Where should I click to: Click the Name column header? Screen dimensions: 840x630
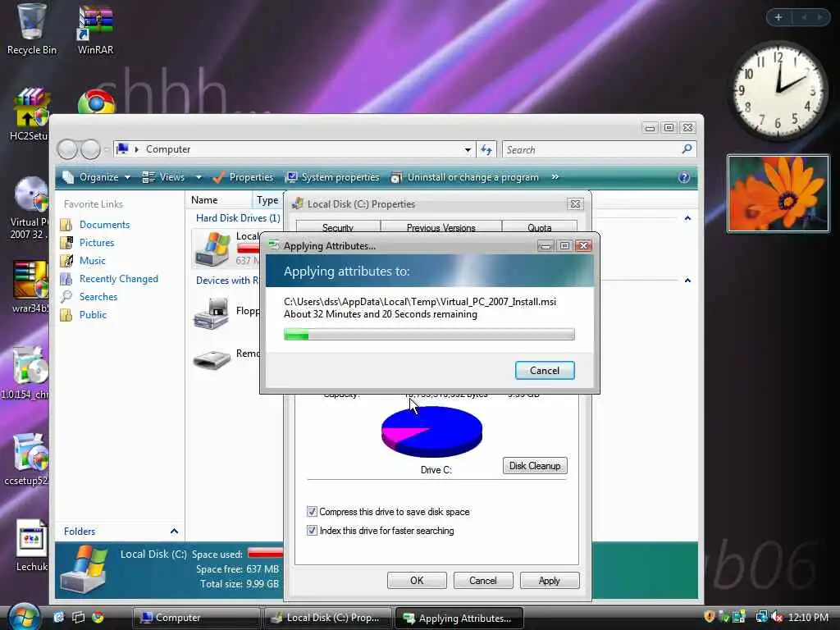click(218, 200)
